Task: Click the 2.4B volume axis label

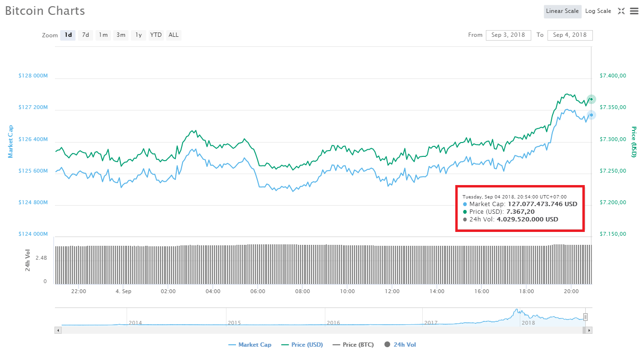Action: (x=41, y=258)
